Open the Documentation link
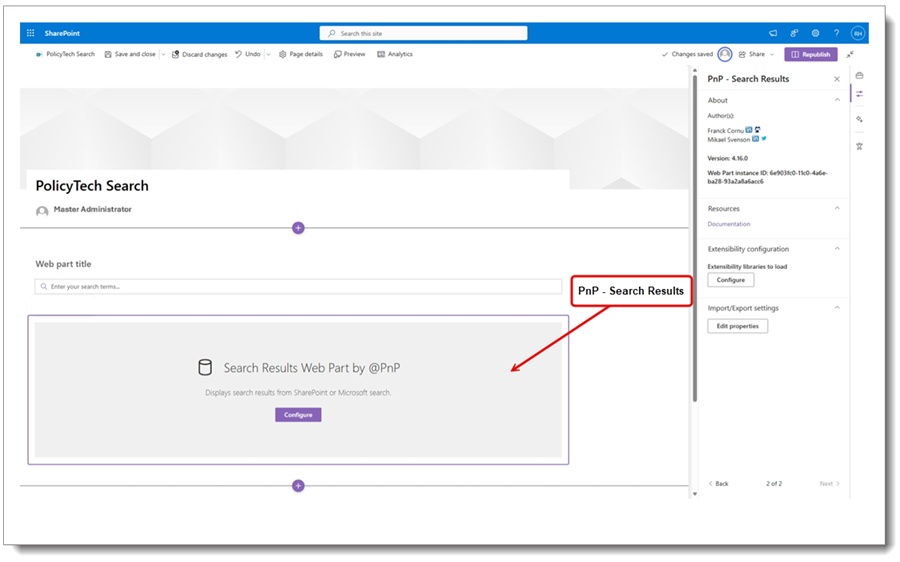 pos(728,224)
